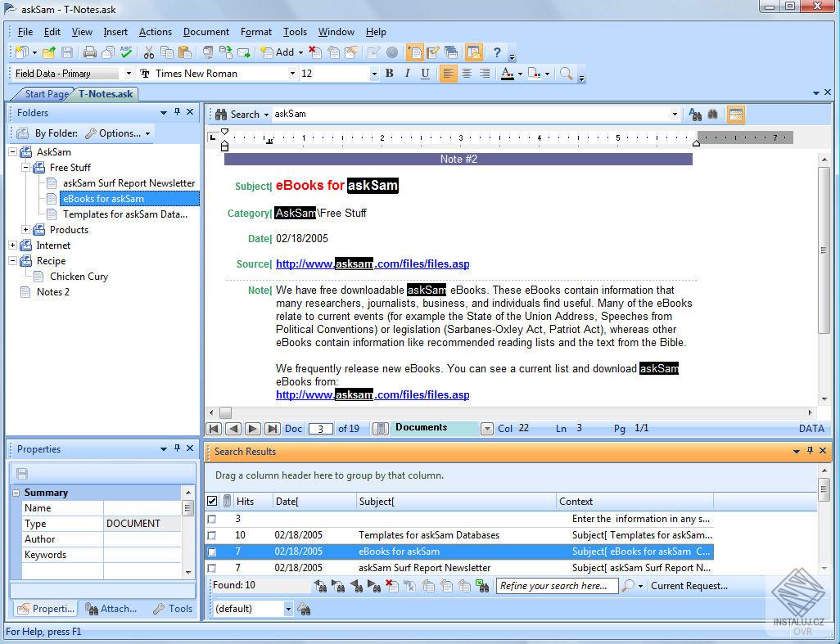Check the Templates for askSam Databases result checkbox
Viewport: 840px width, 644px height.
click(x=212, y=535)
